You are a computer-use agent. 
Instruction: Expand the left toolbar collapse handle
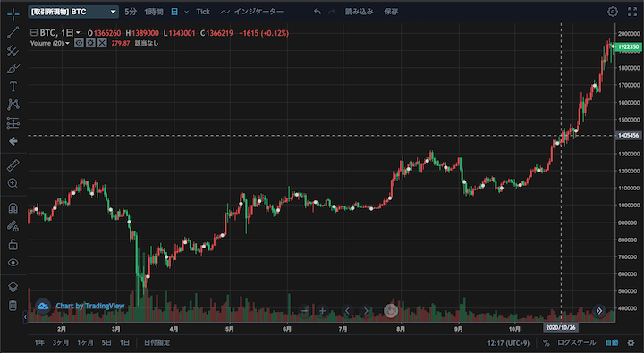[x=25, y=317]
